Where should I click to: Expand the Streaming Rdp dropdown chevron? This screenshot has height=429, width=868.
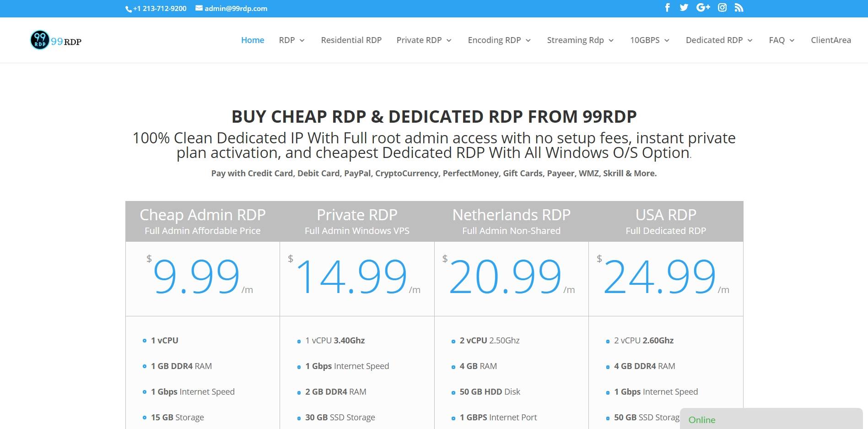click(611, 41)
